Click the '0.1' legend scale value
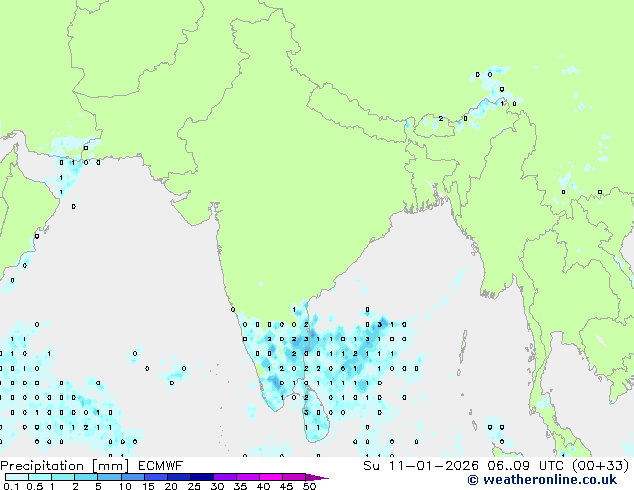 tap(11, 486)
